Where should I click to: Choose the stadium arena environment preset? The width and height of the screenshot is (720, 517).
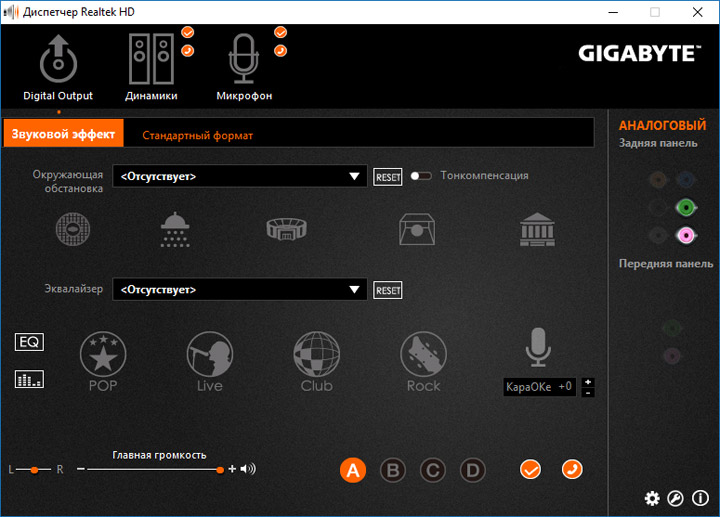point(287,229)
